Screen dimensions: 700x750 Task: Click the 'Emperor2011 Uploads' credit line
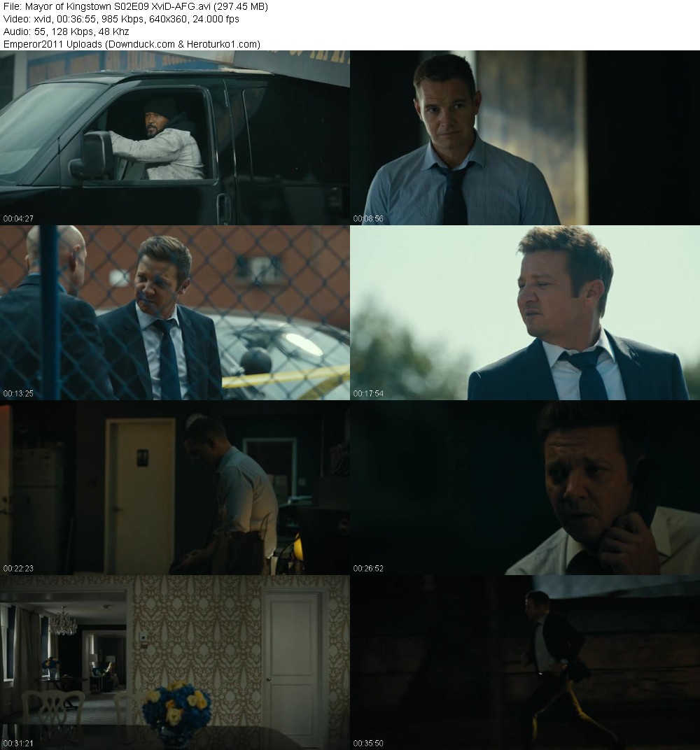click(x=132, y=44)
